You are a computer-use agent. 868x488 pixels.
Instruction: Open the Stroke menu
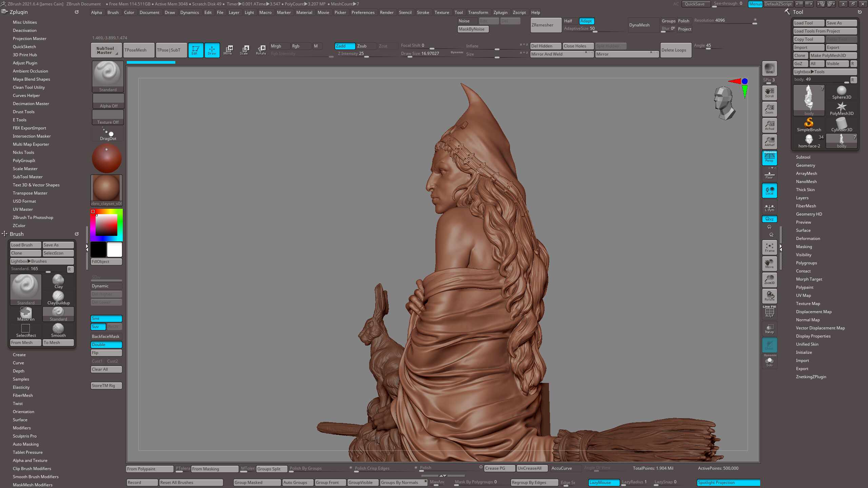[423, 13]
